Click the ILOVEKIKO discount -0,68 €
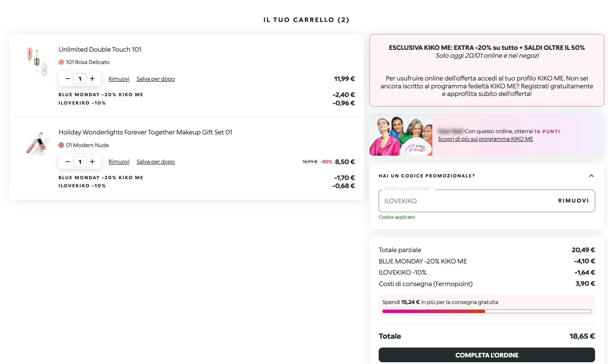Image resolution: width=608 pixels, height=364 pixels. 343,186
